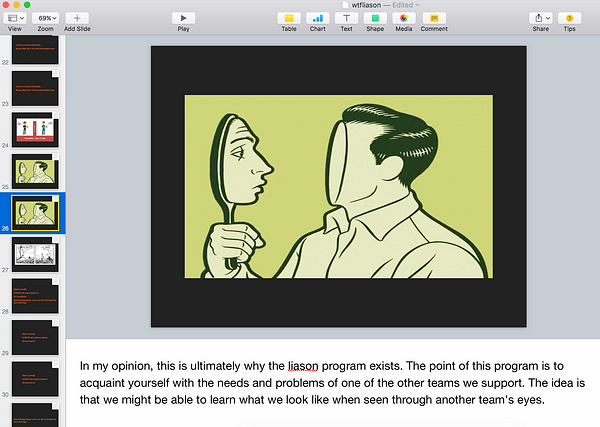The width and height of the screenshot is (600, 427).
Task: Open document title dropdown arrow next to Edited
Action: point(417,5)
